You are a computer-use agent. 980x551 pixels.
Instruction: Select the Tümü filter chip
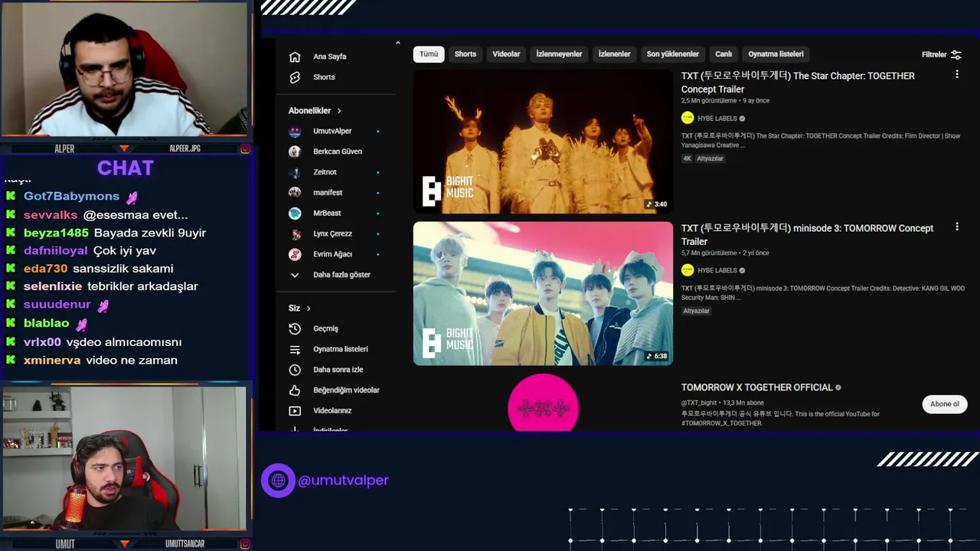(x=429, y=54)
